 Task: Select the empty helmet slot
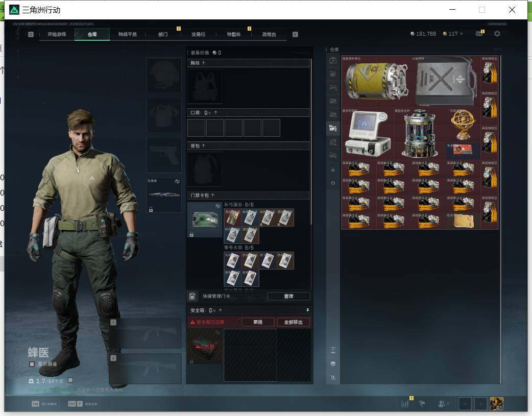click(x=164, y=75)
